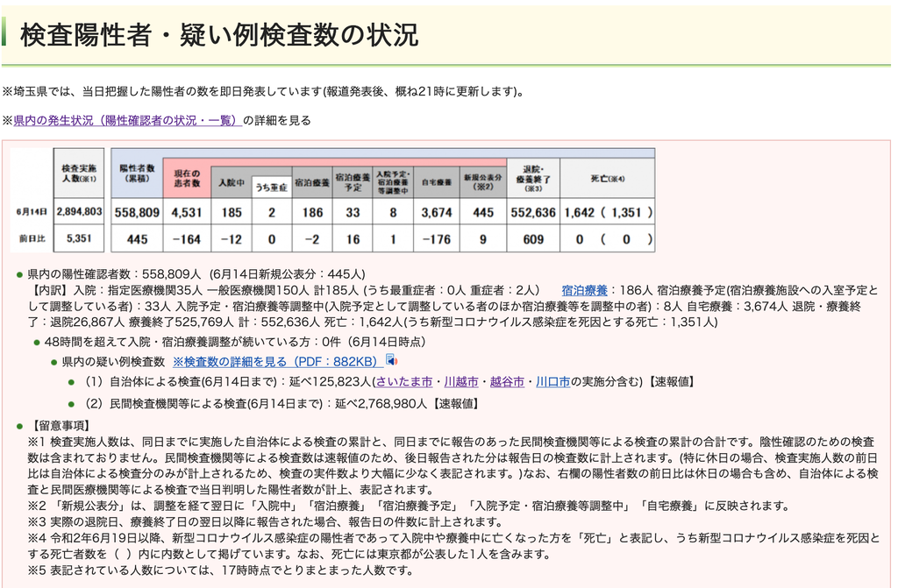Click the 死亡(※4) column header
Viewport: 898px width, 588px height.
(608, 179)
